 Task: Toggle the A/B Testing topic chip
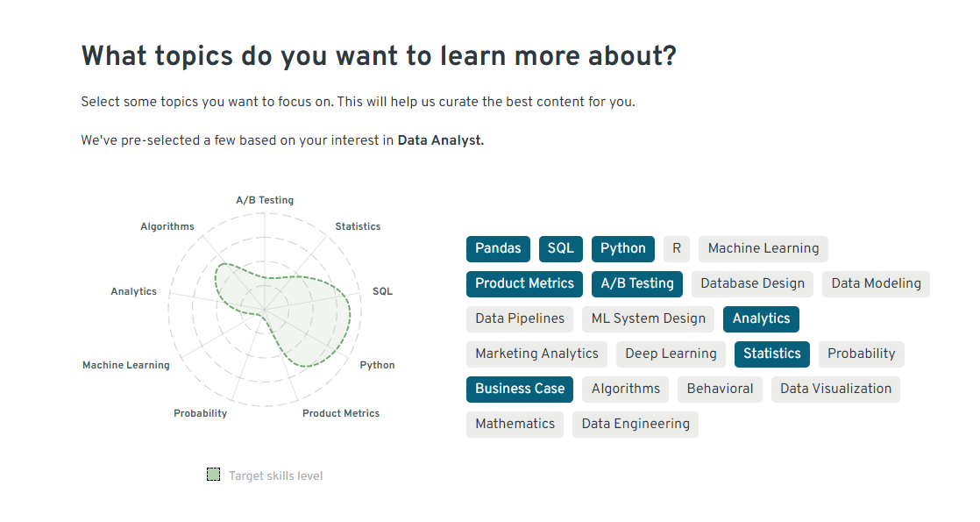[x=637, y=283]
